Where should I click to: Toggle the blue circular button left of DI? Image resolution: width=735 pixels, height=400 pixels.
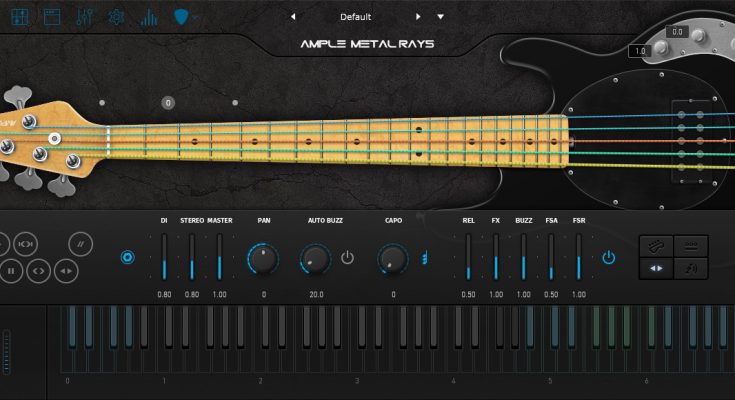(x=127, y=258)
